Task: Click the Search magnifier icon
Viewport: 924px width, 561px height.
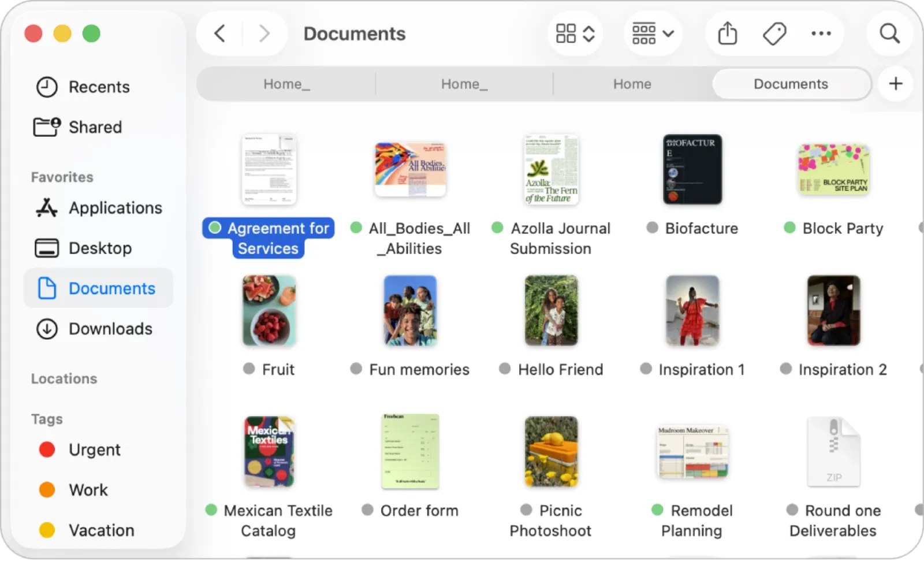Action: [889, 34]
